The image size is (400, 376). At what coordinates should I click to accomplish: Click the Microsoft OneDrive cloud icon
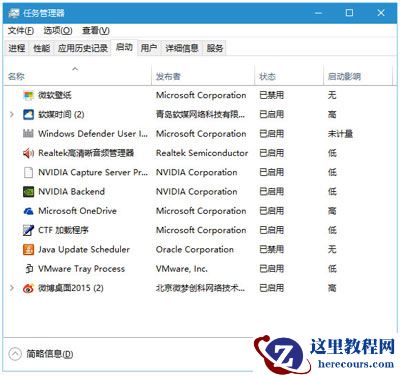[x=28, y=211]
